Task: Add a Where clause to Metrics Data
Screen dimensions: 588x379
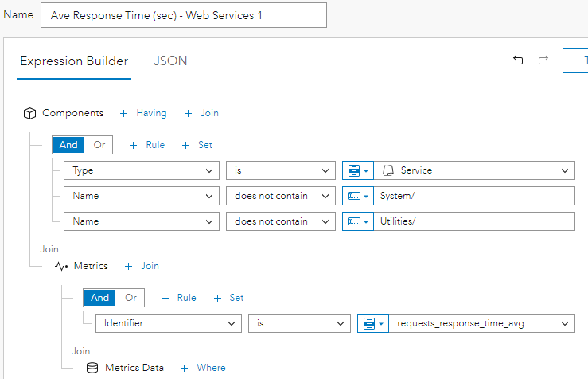Action: pos(203,368)
